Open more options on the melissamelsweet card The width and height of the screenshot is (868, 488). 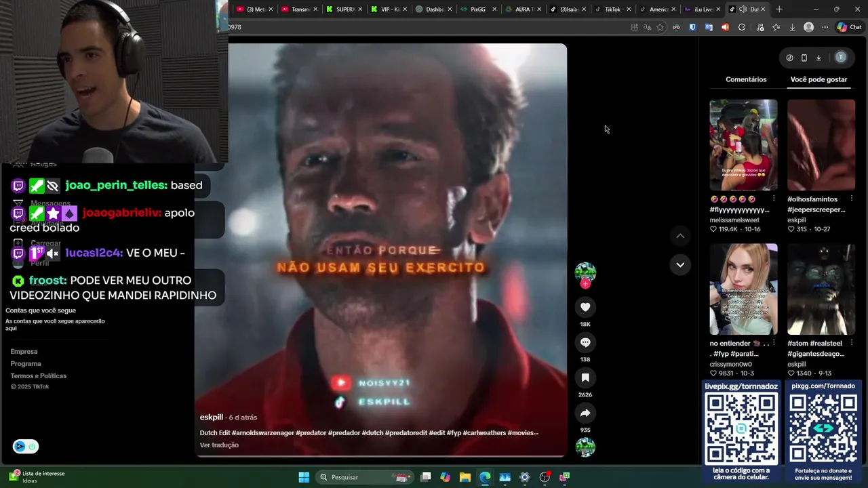point(774,199)
